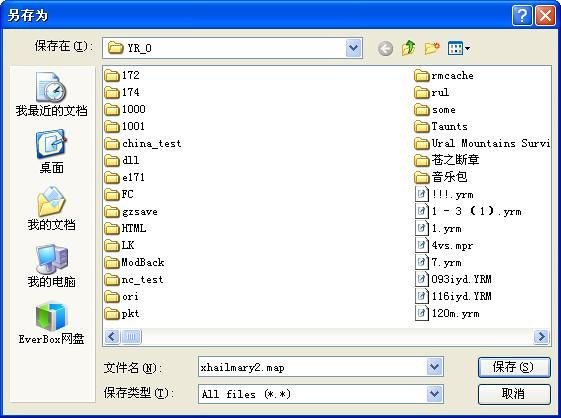Select the 音乐包 folder

441,178
